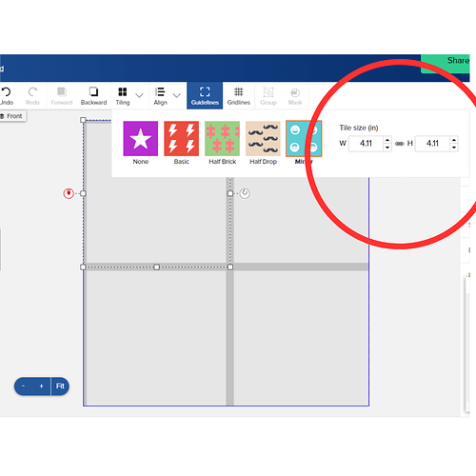Image resolution: width=476 pixels, height=476 pixels.
Task: Open the Tiling tool
Action: (x=123, y=96)
